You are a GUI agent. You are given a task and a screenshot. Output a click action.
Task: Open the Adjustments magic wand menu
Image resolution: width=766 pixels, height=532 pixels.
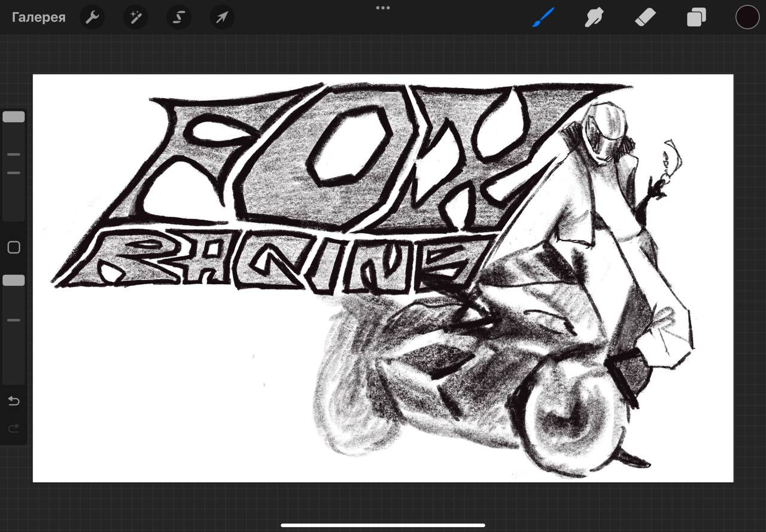point(135,17)
